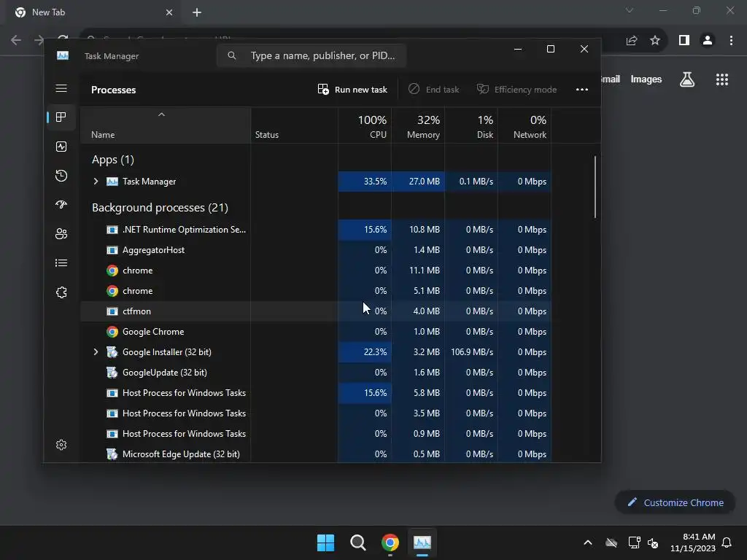Viewport: 747px width, 560px height.
Task: Open the clock showing 8:41 AM
Action: tap(693, 542)
